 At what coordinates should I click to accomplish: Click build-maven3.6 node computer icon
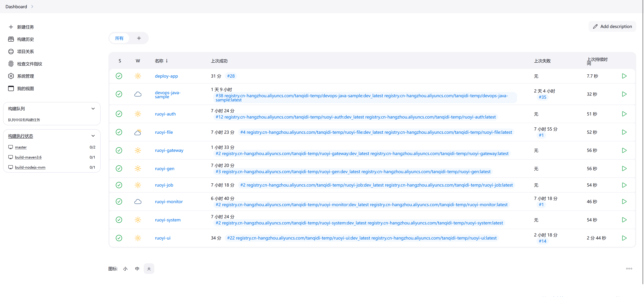tap(11, 157)
